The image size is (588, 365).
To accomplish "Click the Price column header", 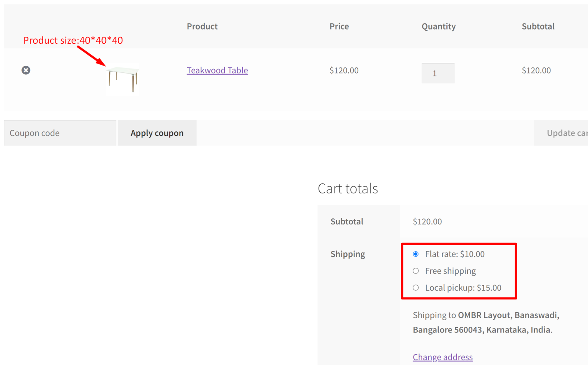I will (339, 26).
